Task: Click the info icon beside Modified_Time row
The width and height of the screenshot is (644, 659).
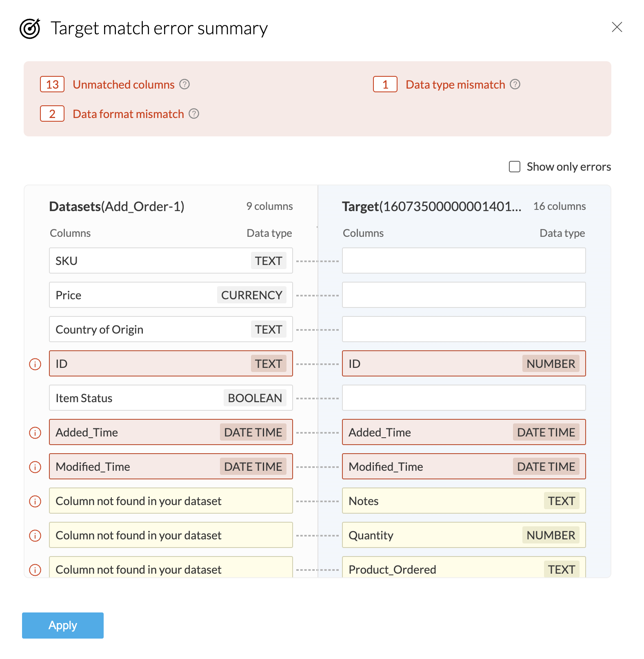Action: (36, 467)
